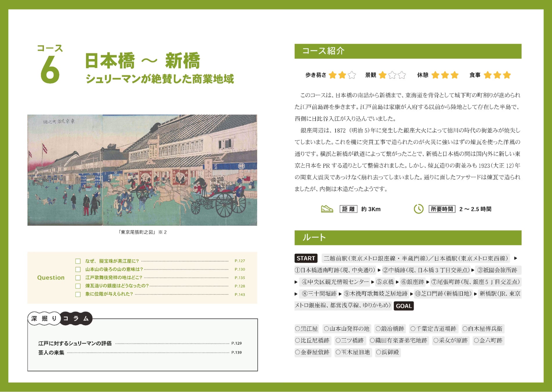Screen dimensions: 552x392
Task: Click page number P.130
Action: click(240, 269)
